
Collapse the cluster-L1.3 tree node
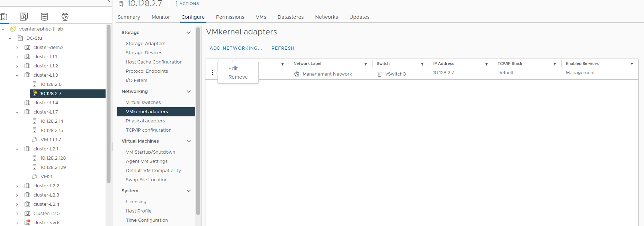pyautogui.click(x=17, y=75)
